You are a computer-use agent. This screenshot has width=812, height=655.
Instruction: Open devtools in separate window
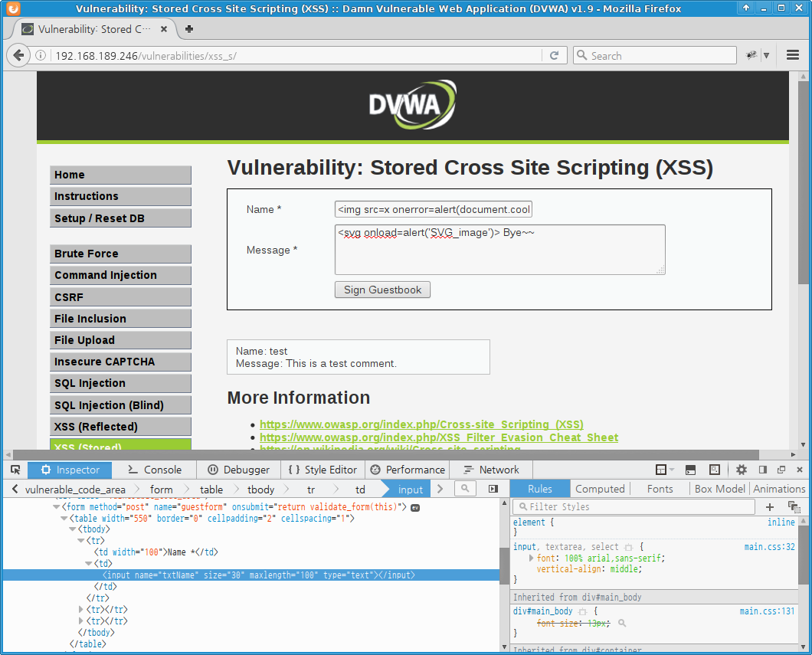[781, 470]
